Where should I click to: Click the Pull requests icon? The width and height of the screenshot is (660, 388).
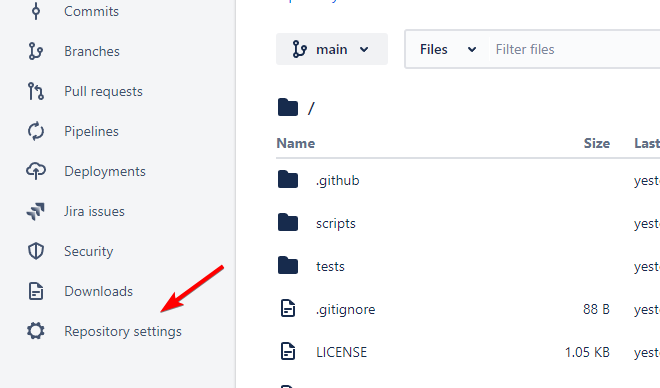tap(36, 91)
